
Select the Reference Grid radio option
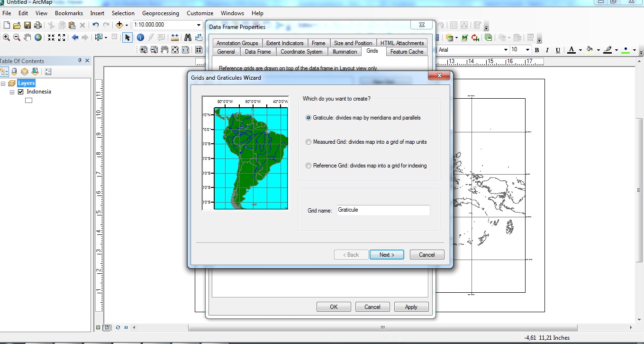pyautogui.click(x=309, y=166)
